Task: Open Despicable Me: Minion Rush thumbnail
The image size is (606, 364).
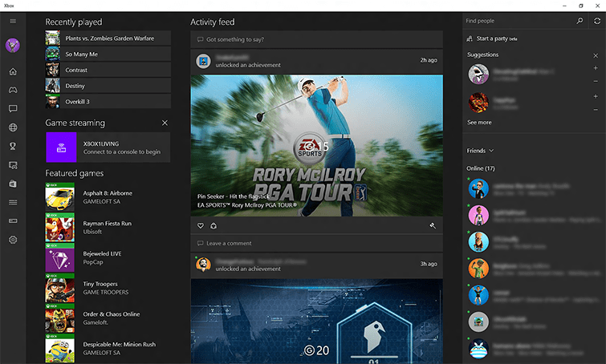Action: tap(59, 348)
